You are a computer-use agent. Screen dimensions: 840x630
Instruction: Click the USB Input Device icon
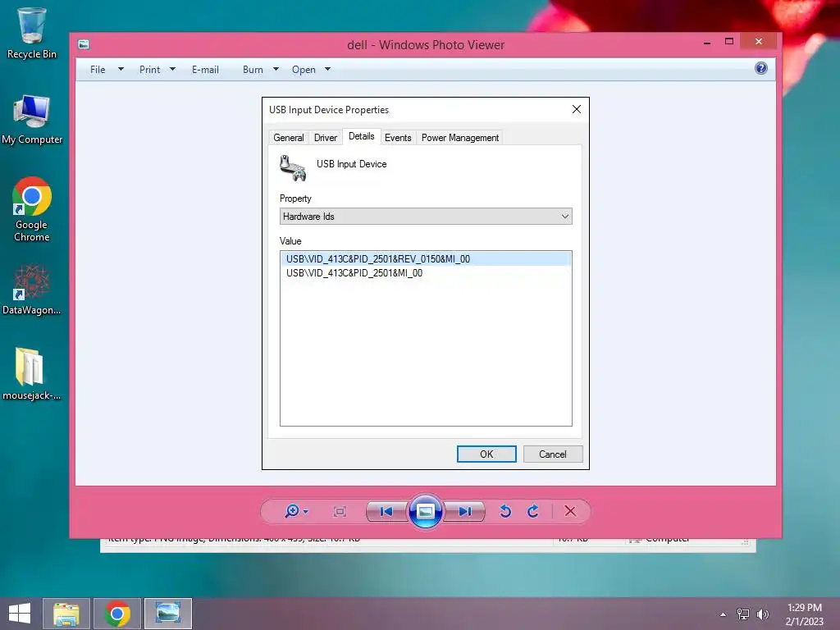coord(293,167)
